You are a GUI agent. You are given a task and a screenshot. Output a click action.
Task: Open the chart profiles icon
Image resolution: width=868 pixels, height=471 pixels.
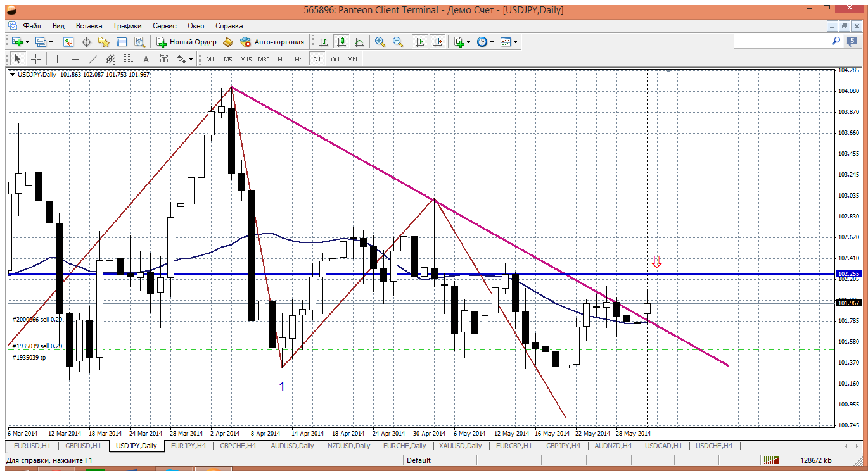41,42
